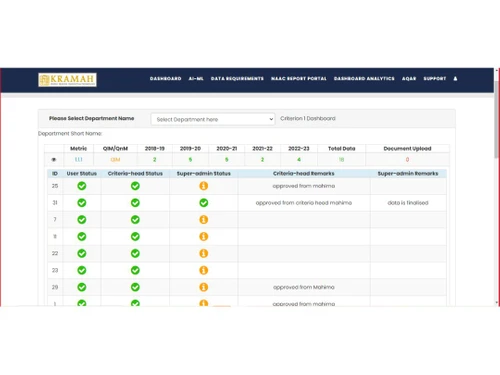Click Criteria-head Status check for ID 23
Viewport: 500px width, 375px height.
coord(135,270)
